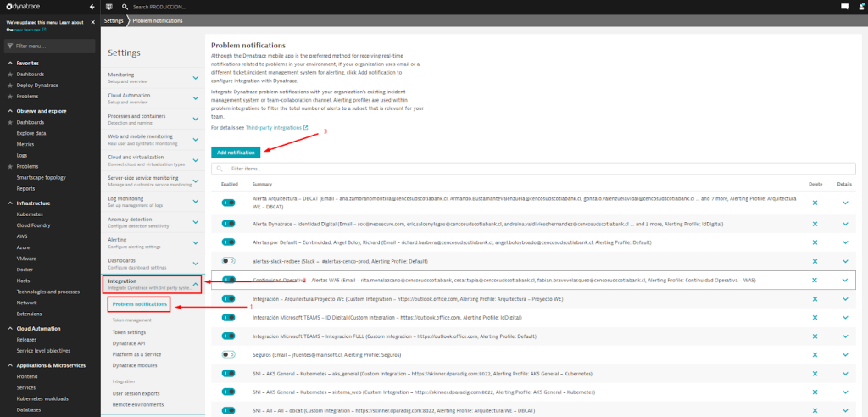Delete the Alerta Arquitectura – DBCAT notification
This screenshot has height=417, width=868.
coord(815,203)
